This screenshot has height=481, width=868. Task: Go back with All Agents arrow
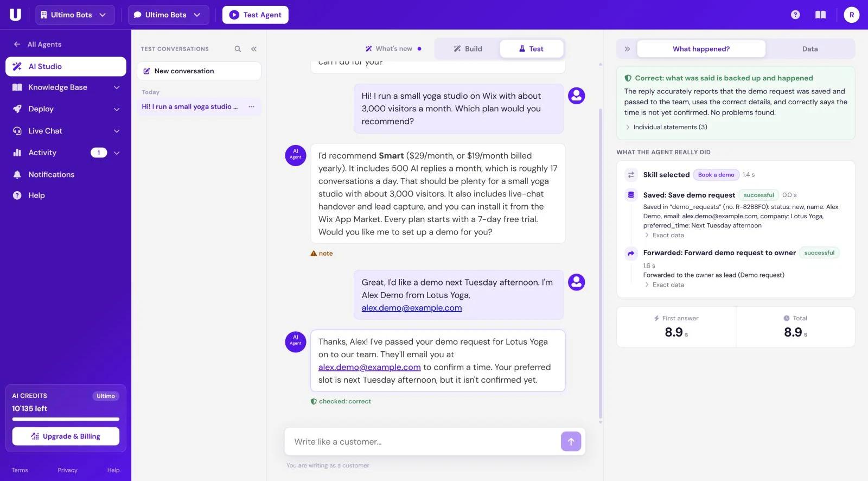37,44
